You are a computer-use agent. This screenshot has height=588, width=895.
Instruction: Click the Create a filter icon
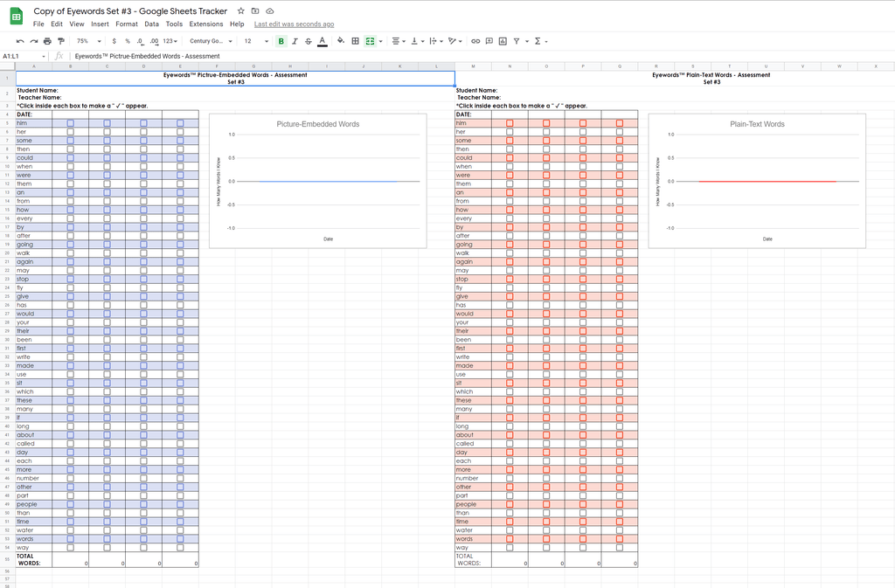[x=517, y=41]
